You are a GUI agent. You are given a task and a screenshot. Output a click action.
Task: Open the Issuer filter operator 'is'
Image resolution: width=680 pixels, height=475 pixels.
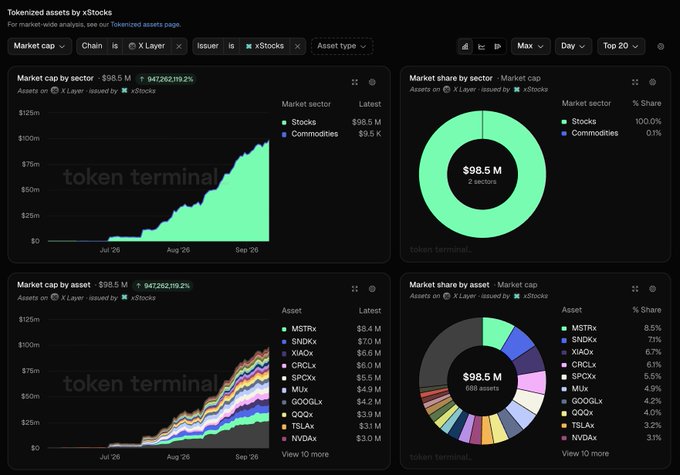point(232,46)
